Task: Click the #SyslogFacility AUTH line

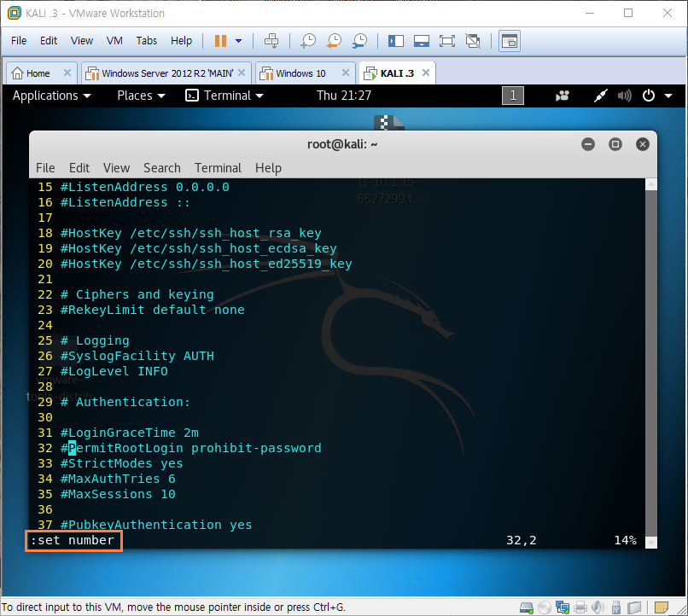Action: [137, 356]
